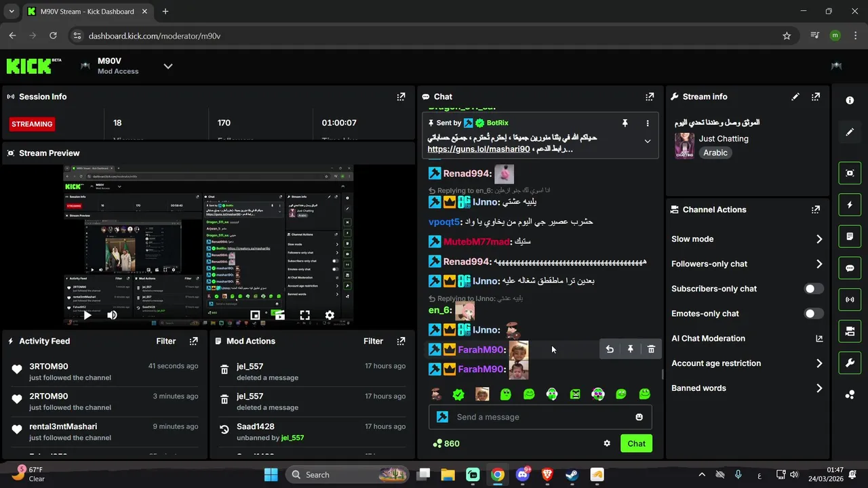The height and width of the screenshot is (488, 868).
Task: Expand the pinned BotRix message
Action: pyautogui.click(x=647, y=141)
